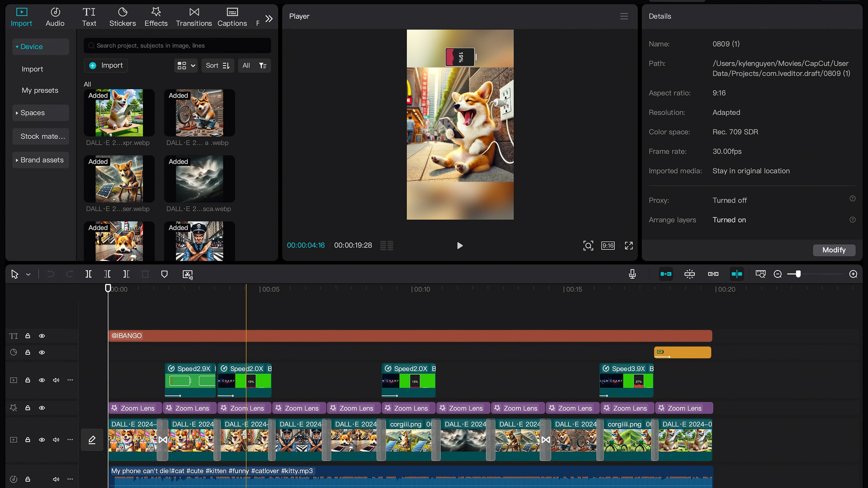Open the 9:16 ratio selector in player
The height and width of the screenshot is (488, 868).
608,246
